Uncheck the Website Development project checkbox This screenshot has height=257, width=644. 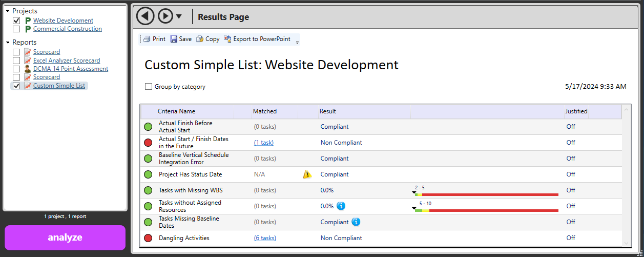point(16,21)
